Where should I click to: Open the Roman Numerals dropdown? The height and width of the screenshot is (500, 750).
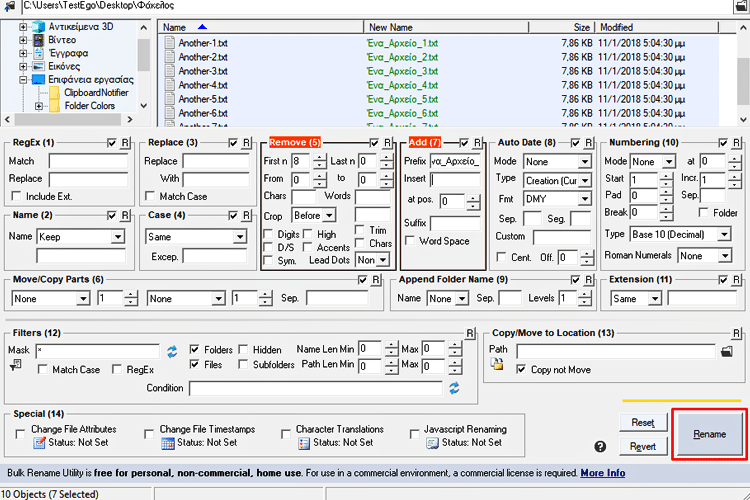[725, 256]
